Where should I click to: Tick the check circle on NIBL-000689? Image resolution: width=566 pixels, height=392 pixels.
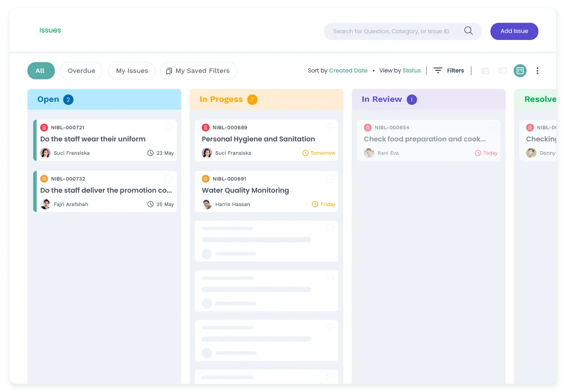tap(330, 128)
